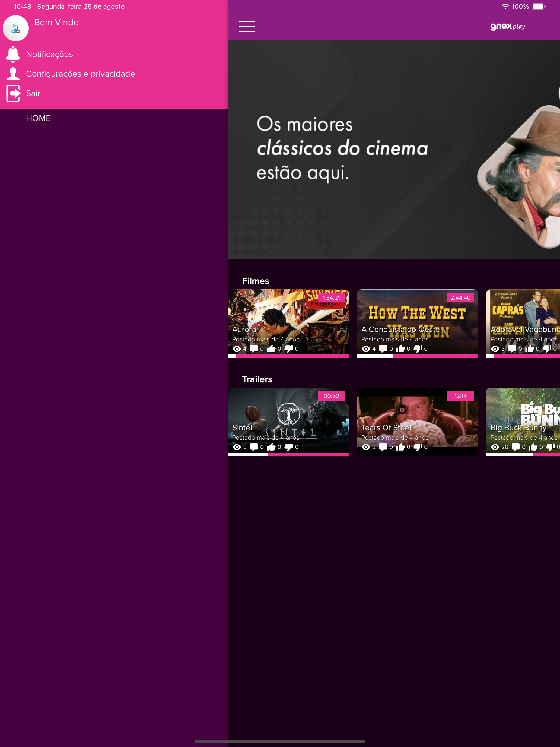Click A Conquista do Oeste progress bar
This screenshot has width=560, height=747.
coord(418,356)
